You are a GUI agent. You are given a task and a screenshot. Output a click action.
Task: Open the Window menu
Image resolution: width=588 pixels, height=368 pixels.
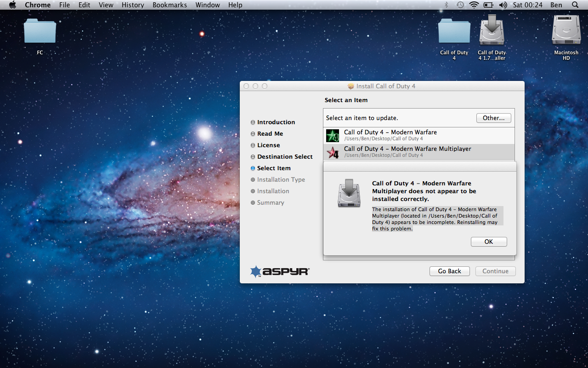207,5
